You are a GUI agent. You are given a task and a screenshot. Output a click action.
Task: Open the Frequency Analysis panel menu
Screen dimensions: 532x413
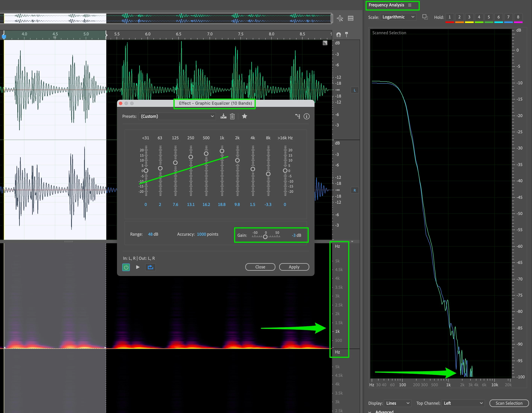(x=410, y=5)
